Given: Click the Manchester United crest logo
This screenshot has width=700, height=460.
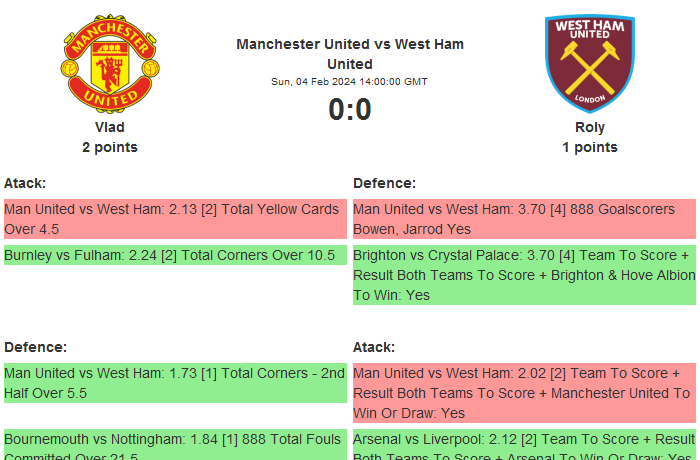Looking at the screenshot, I should tap(109, 64).
